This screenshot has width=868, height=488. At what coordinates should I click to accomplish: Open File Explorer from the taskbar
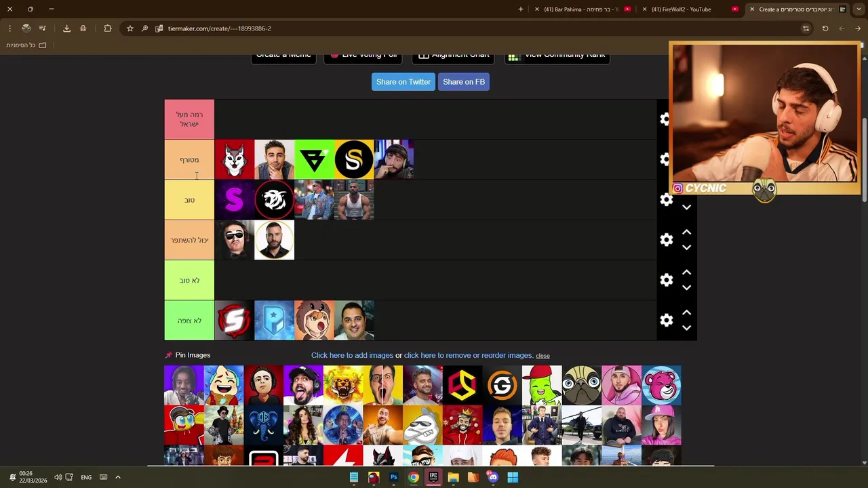click(453, 477)
